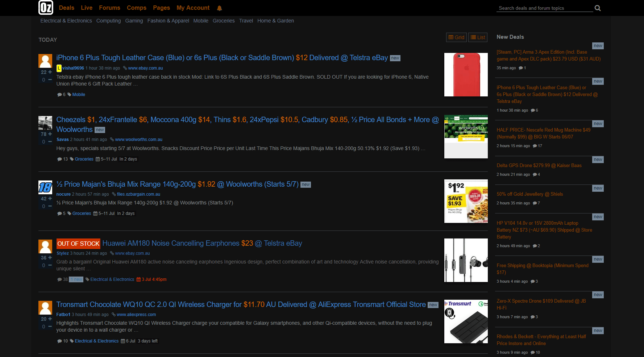The width and height of the screenshot is (644, 357).
Task: Open the user profile link Fatbo1
Action: (63, 315)
